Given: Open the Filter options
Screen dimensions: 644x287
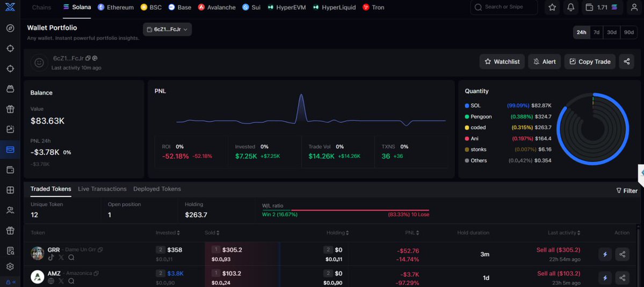Looking at the screenshot, I should [627, 190].
